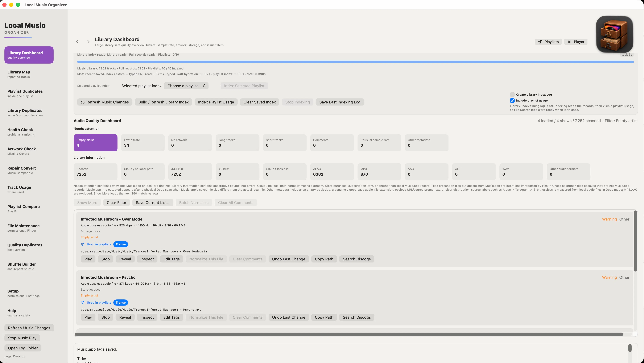Click the playlist icon on Playlists button
The image size is (644, 363).
(540, 42)
